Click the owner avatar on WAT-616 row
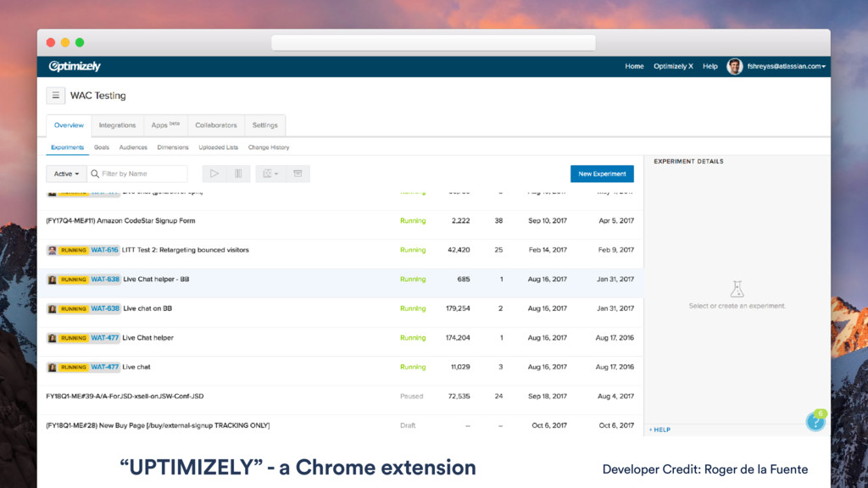Image resolution: width=868 pixels, height=488 pixels. point(52,250)
